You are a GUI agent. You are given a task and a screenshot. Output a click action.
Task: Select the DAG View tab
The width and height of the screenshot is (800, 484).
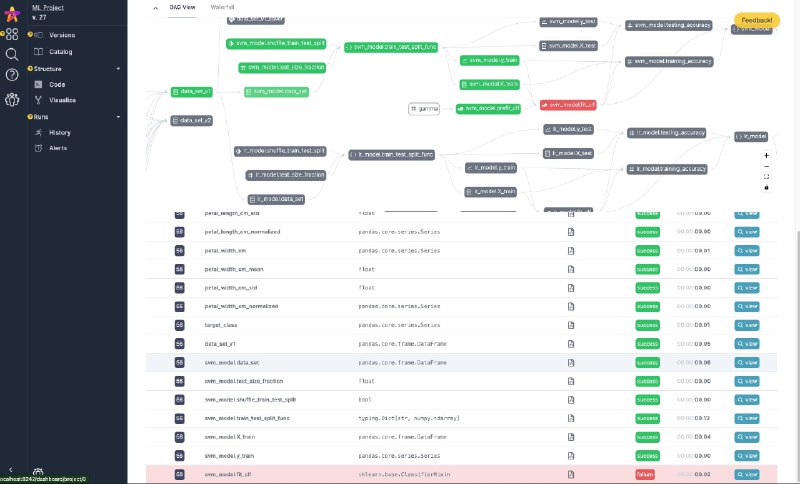pyautogui.click(x=182, y=6)
